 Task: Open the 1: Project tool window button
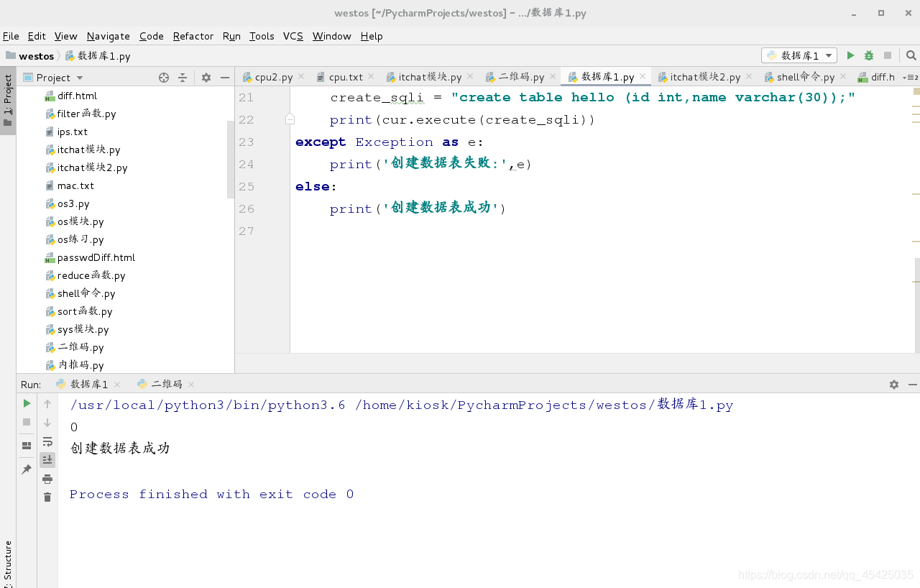coord(8,101)
